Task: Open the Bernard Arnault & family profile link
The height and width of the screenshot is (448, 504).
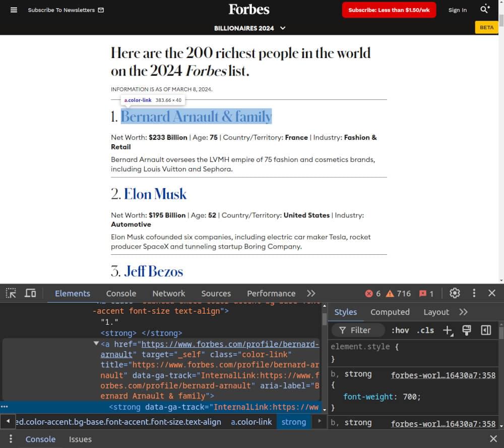Action: click(196, 117)
